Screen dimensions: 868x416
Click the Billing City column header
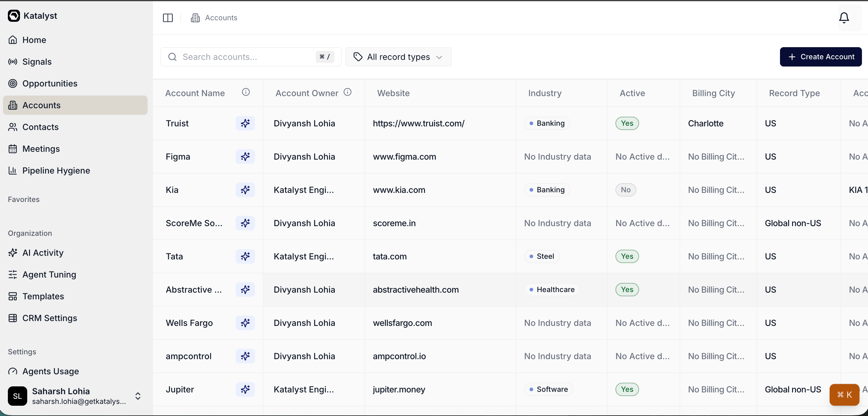(x=714, y=93)
